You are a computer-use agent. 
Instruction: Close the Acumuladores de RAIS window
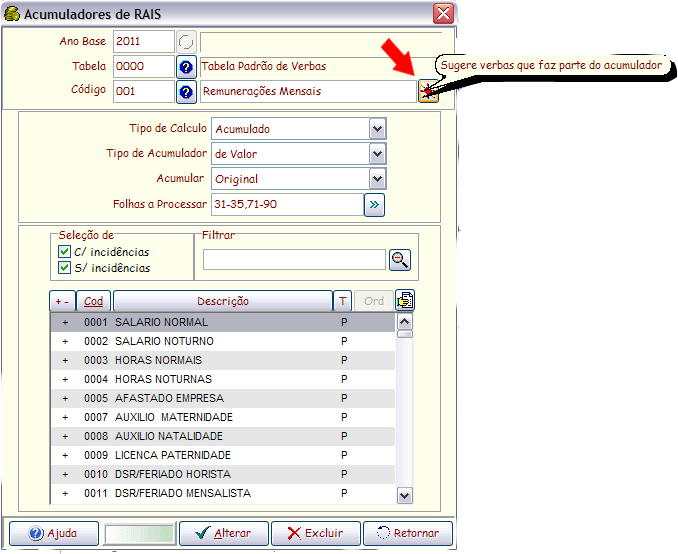coord(443,13)
